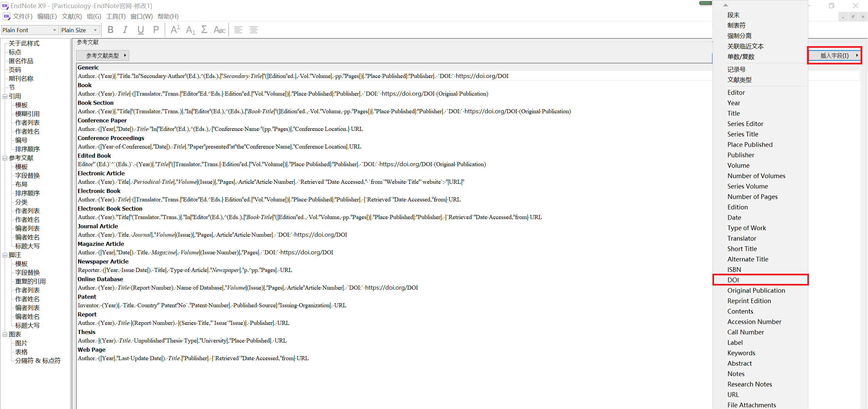Collapse the 参考文献 tree node
The image size is (868, 409).
click(x=5, y=158)
